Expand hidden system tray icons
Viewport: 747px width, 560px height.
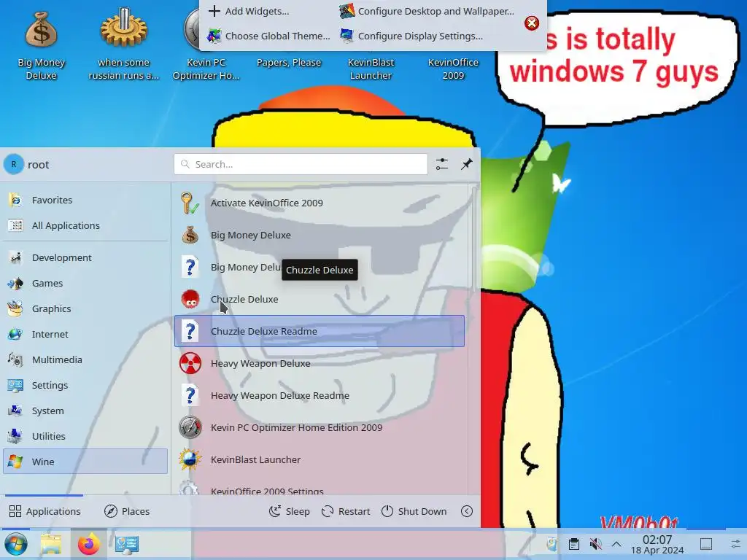tap(616, 544)
